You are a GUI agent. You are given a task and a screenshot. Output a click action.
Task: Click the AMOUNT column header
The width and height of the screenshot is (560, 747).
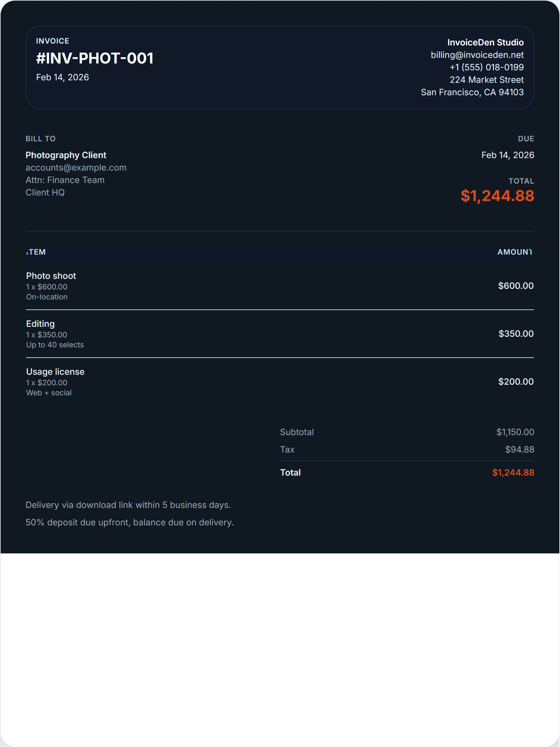[515, 252]
